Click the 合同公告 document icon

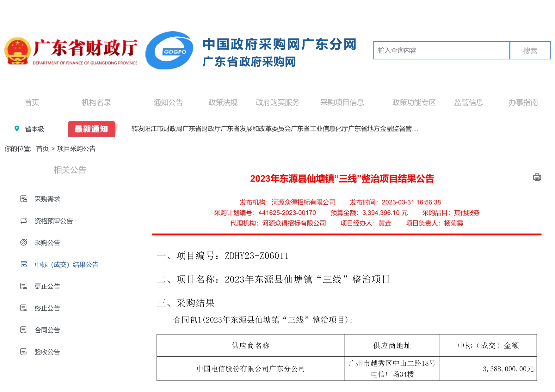[x=23, y=330]
